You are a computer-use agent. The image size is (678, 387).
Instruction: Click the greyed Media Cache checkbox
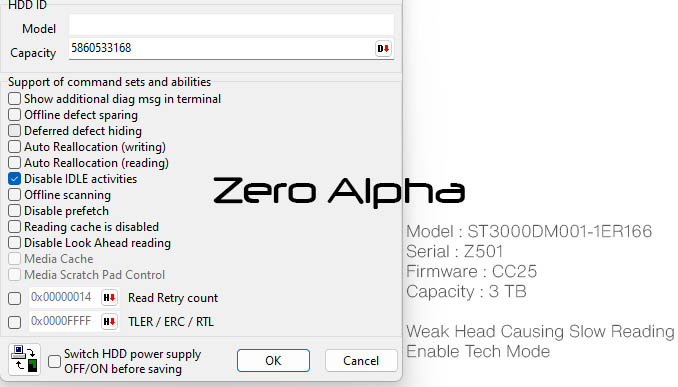(x=14, y=259)
